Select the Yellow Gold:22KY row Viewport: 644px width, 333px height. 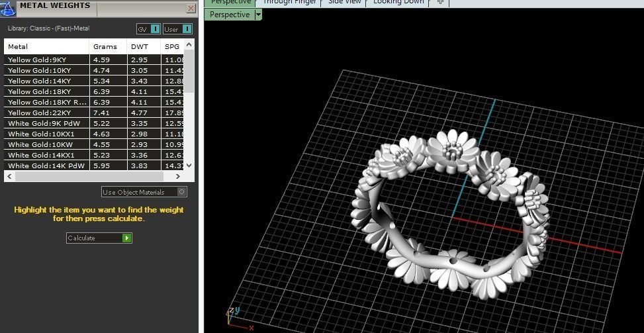tap(93, 113)
